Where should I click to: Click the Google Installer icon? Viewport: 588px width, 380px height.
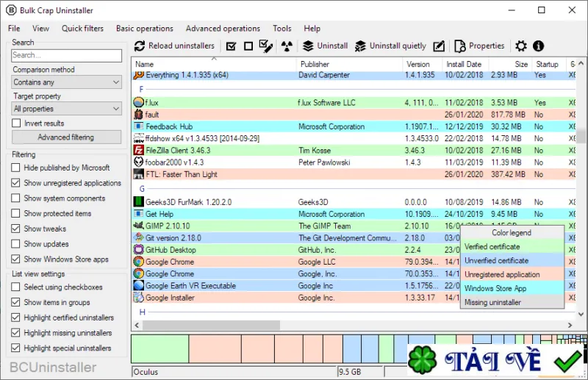pyautogui.click(x=139, y=298)
